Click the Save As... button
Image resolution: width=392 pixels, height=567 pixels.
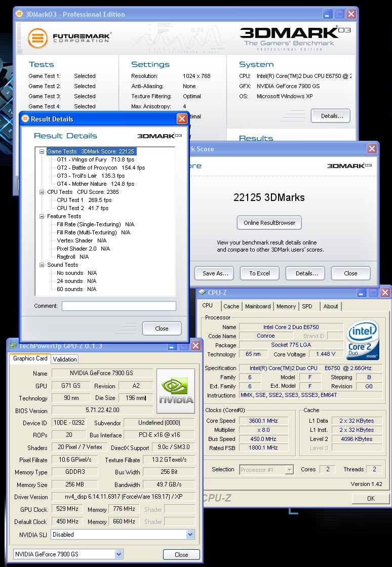(214, 273)
